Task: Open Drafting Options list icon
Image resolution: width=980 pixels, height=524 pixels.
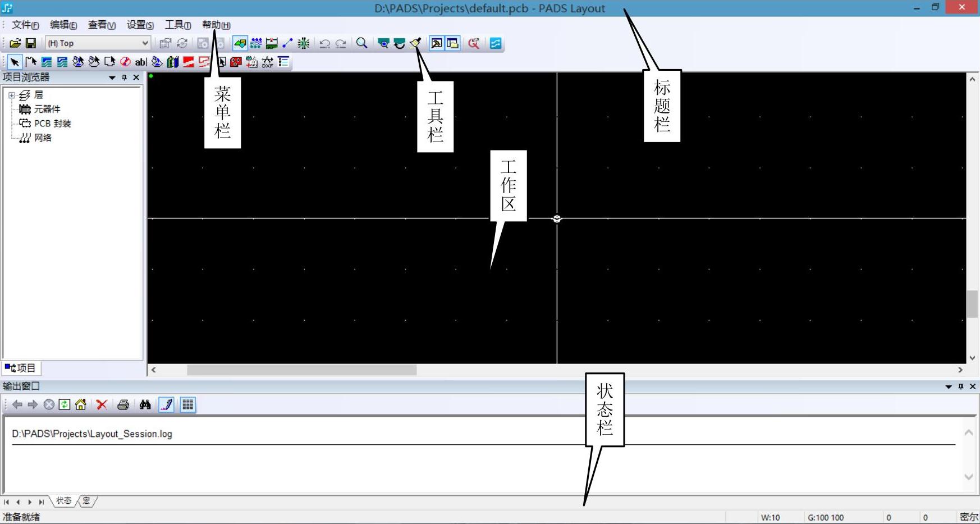Action: click(284, 62)
